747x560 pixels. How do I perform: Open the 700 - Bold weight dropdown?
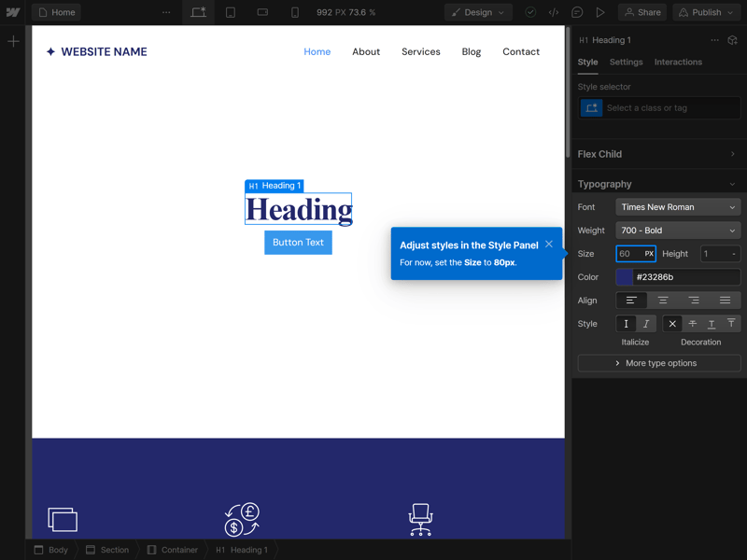tap(678, 231)
